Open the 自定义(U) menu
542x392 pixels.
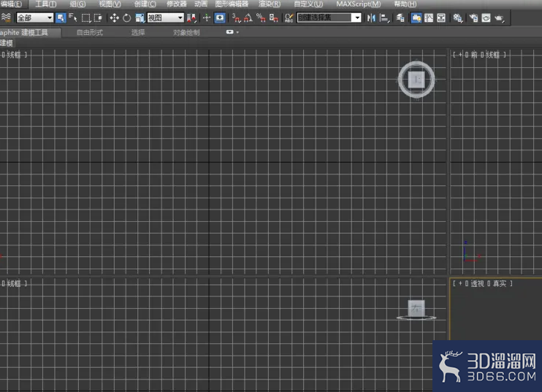(x=308, y=4)
